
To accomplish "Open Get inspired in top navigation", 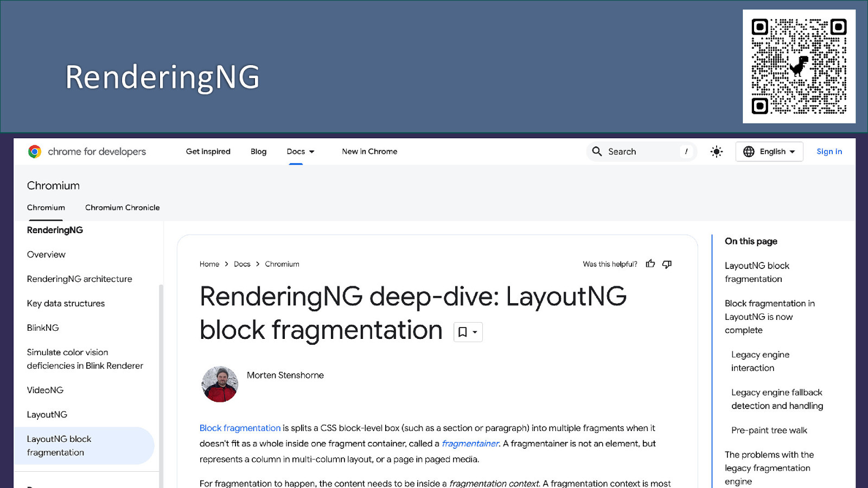I will [208, 151].
